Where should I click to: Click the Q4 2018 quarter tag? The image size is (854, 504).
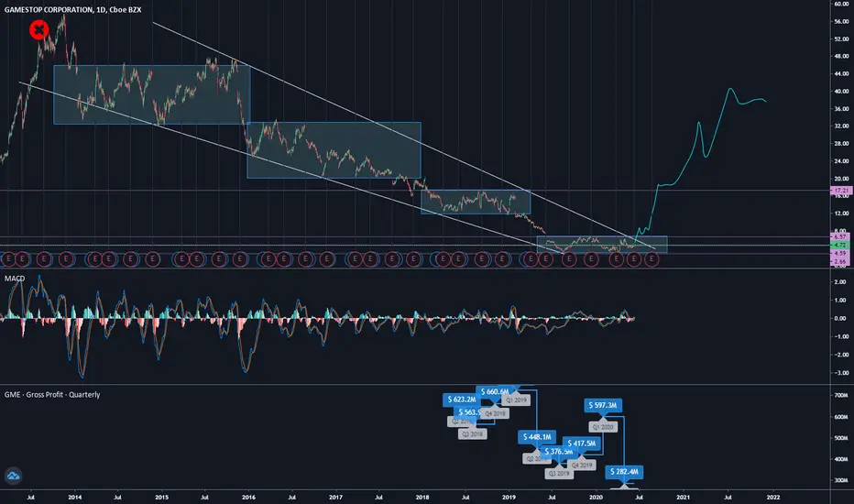click(x=496, y=413)
